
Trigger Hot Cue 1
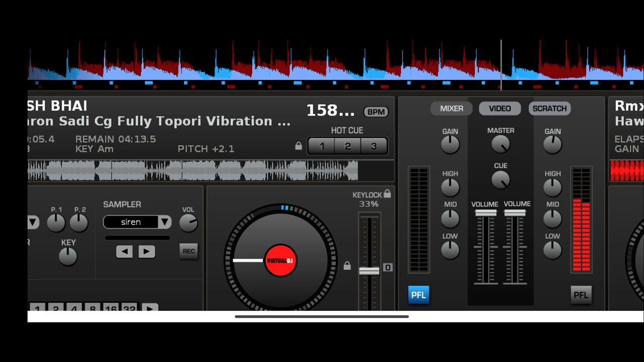pyautogui.click(x=322, y=146)
